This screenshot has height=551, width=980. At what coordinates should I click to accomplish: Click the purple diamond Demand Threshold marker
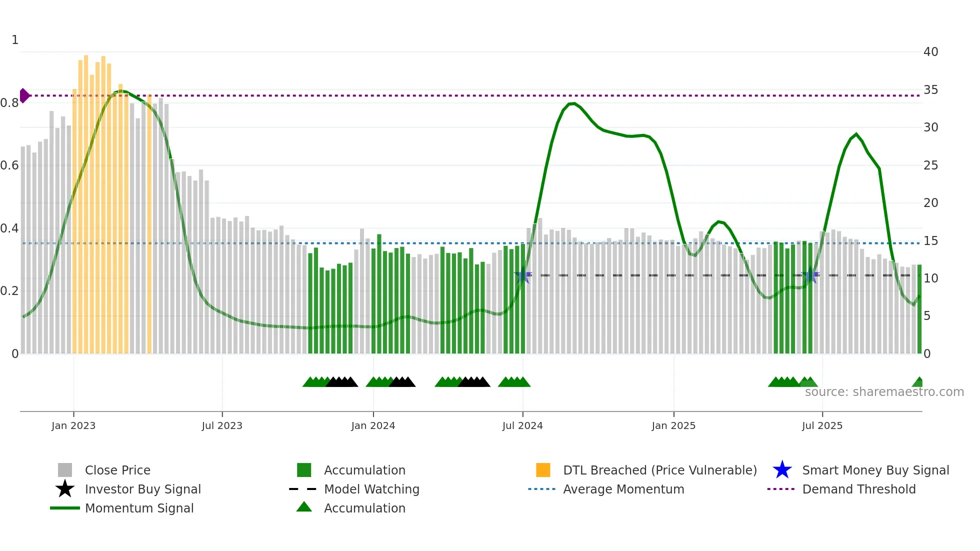coord(24,95)
